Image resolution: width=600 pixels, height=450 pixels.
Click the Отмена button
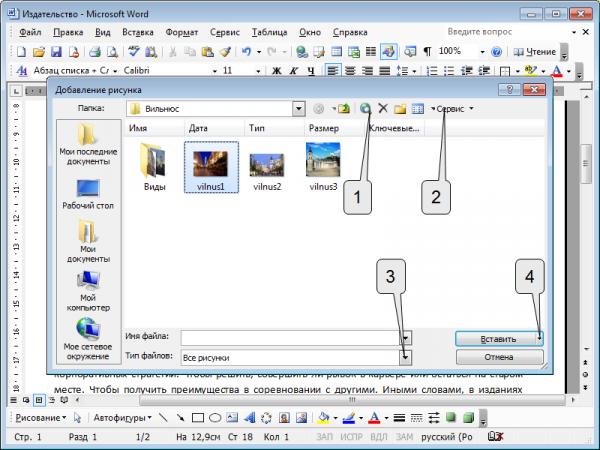[x=499, y=357]
